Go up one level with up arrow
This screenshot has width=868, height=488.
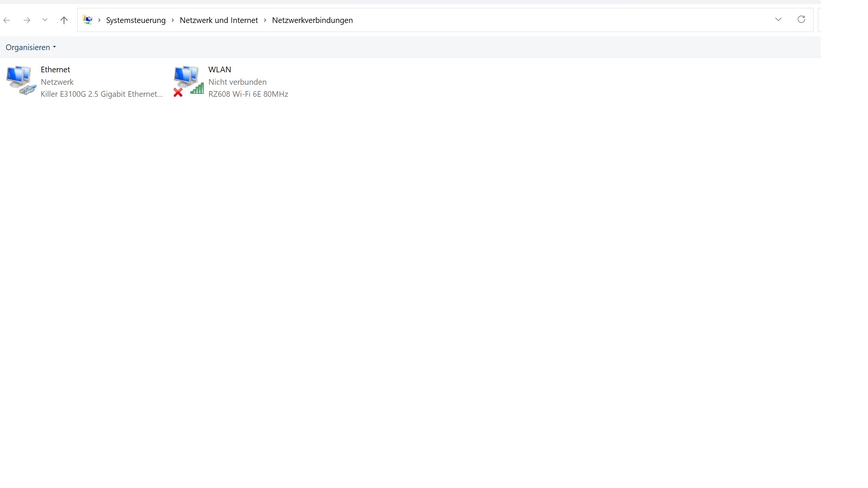click(x=64, y=20)
